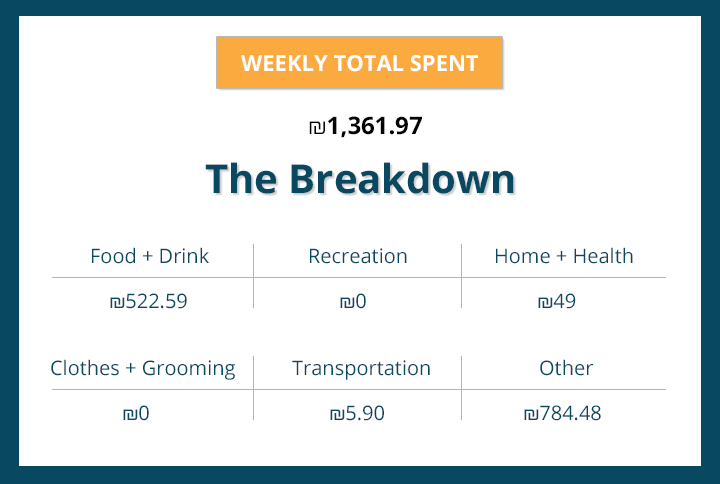Click the ₪5.90 Transportation amount

[x=356, y=412]
